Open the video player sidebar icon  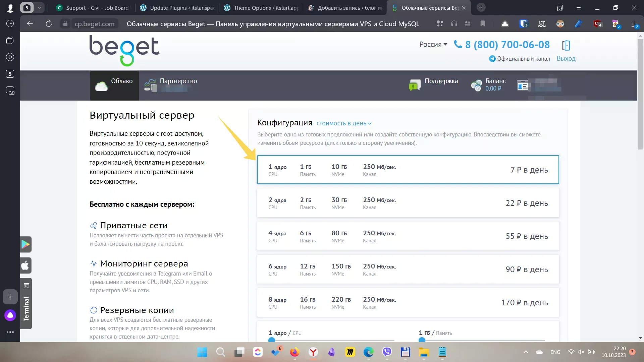[x=10, y=57]
